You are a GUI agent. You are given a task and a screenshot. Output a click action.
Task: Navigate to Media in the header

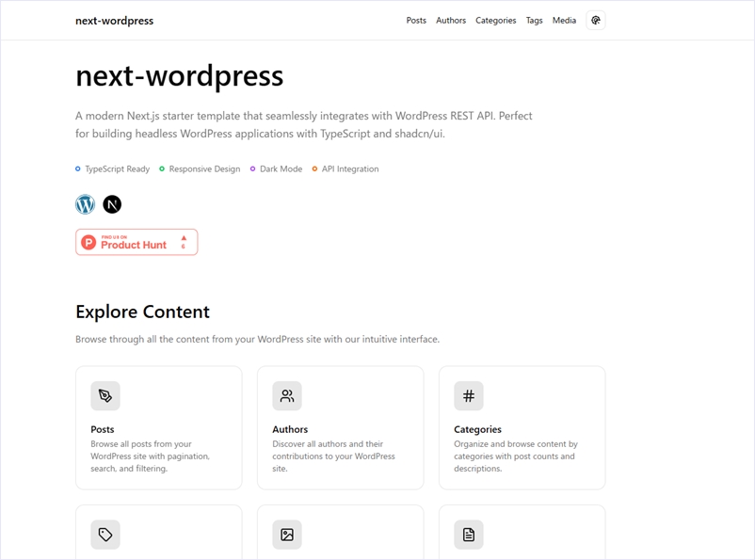(x=564, y=21)
